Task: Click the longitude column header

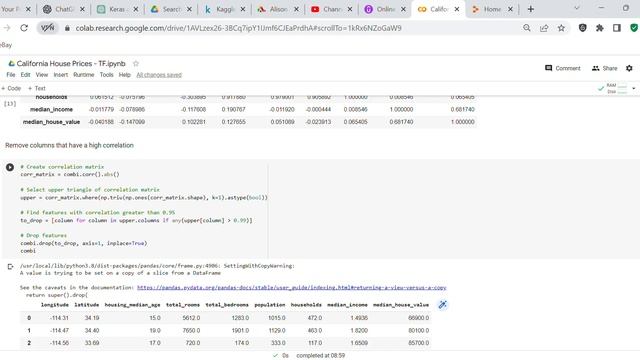Action: point(55,305)
